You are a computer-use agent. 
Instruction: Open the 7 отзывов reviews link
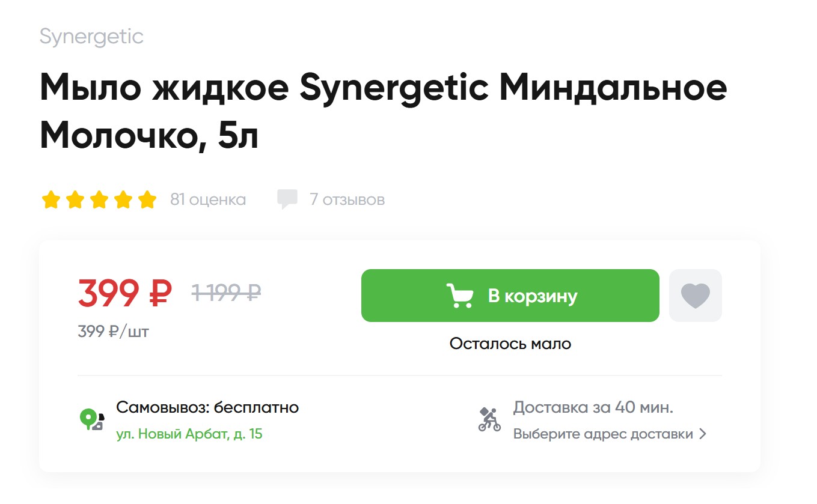347,199
